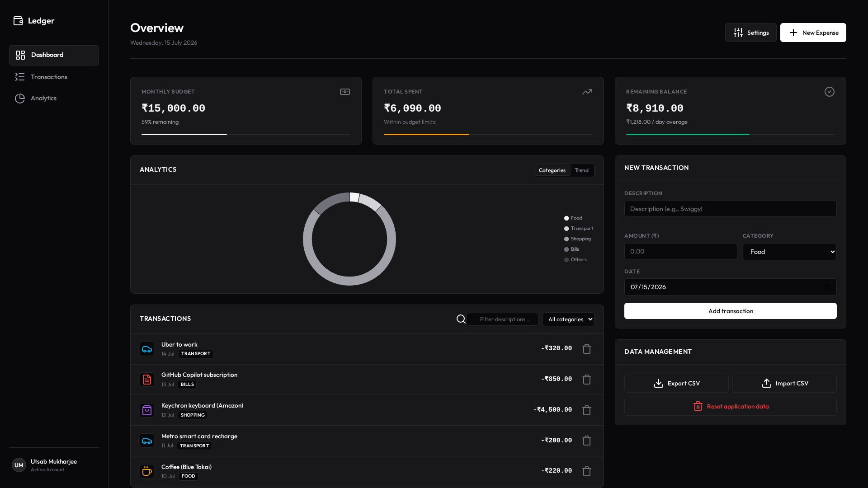Click the trending arrow icon in Total Spent
The image size is (868, 488).
click(587, 92)
